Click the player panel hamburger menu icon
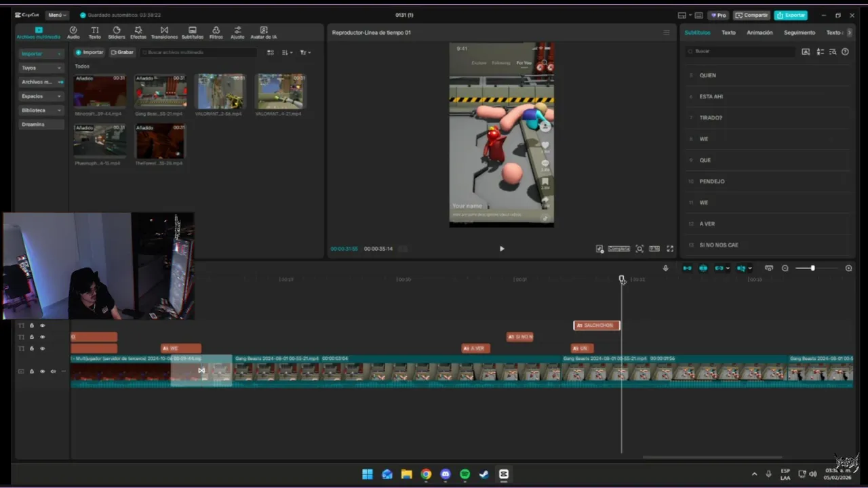 pyautogui.click(x=666, y=33)
